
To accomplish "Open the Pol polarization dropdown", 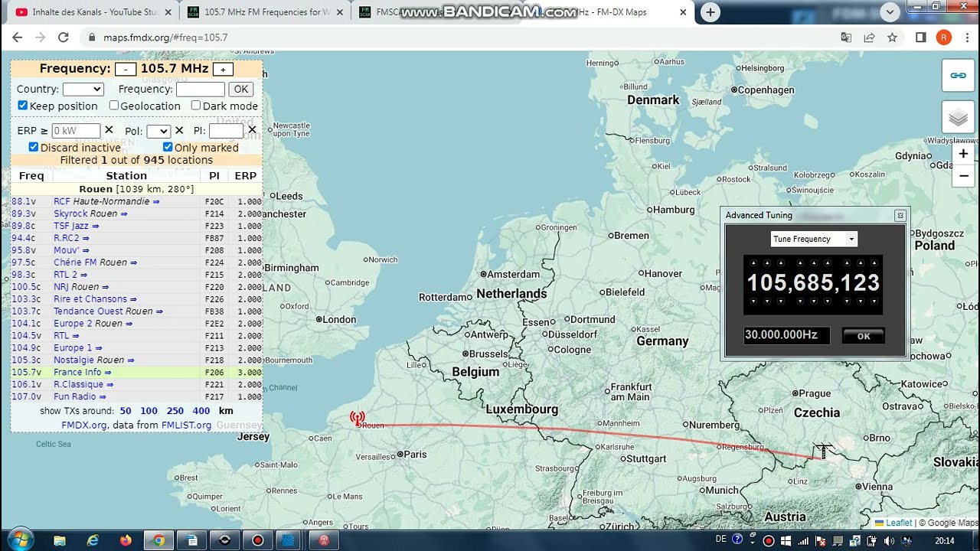I will 158,131.
